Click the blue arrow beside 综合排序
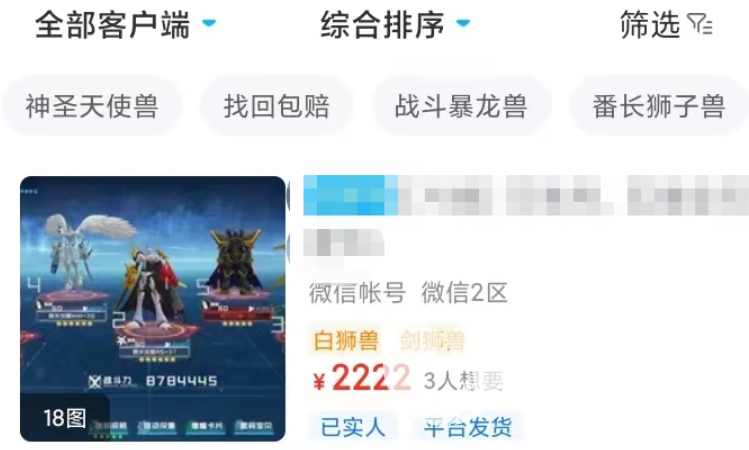749x450 pixels. [463, 22]
